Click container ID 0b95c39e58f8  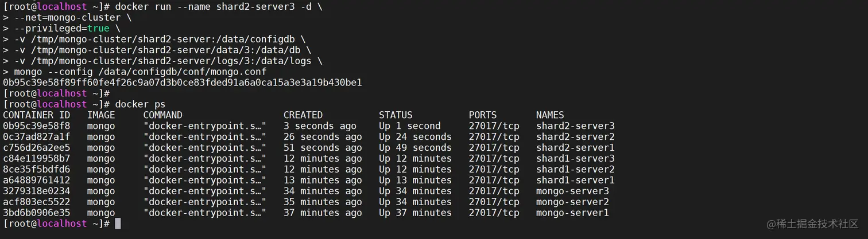37,126
